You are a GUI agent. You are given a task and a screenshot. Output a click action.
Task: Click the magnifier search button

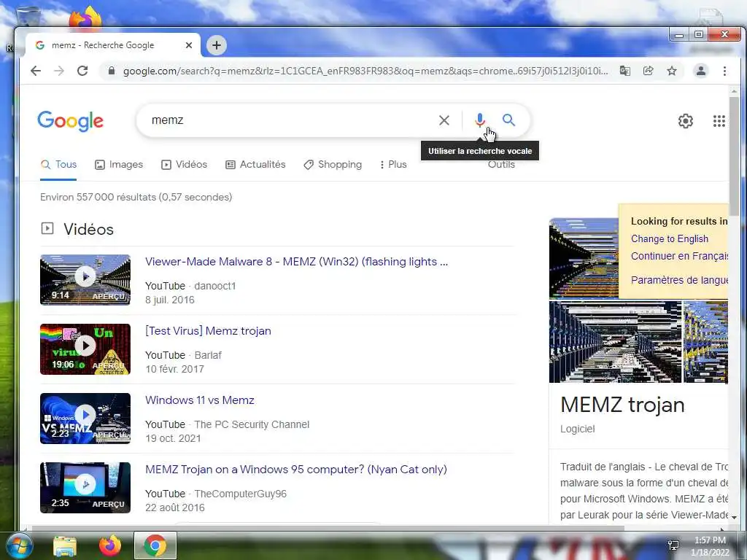(508, 120)
